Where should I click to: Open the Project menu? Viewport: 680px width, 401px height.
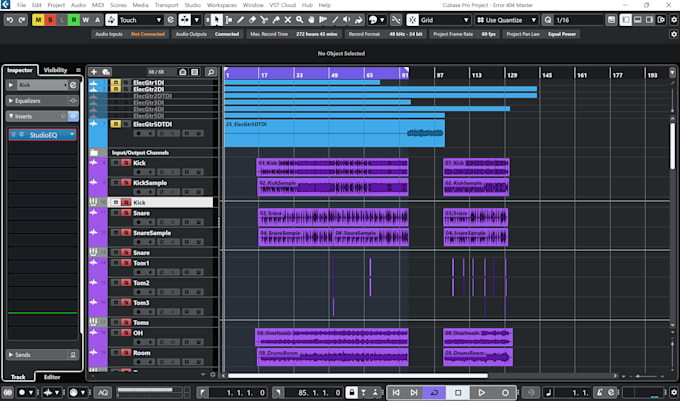[x=56, y=5]
